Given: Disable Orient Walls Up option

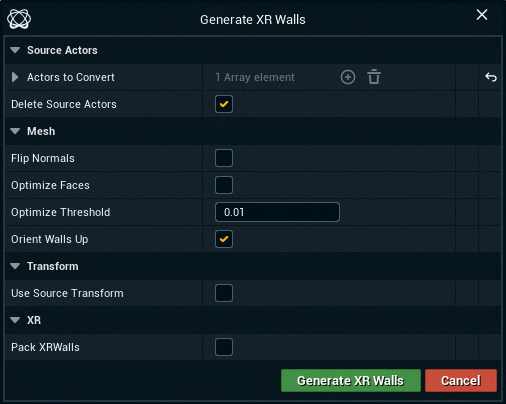Looking at the screenshot, I should (224, 239).
